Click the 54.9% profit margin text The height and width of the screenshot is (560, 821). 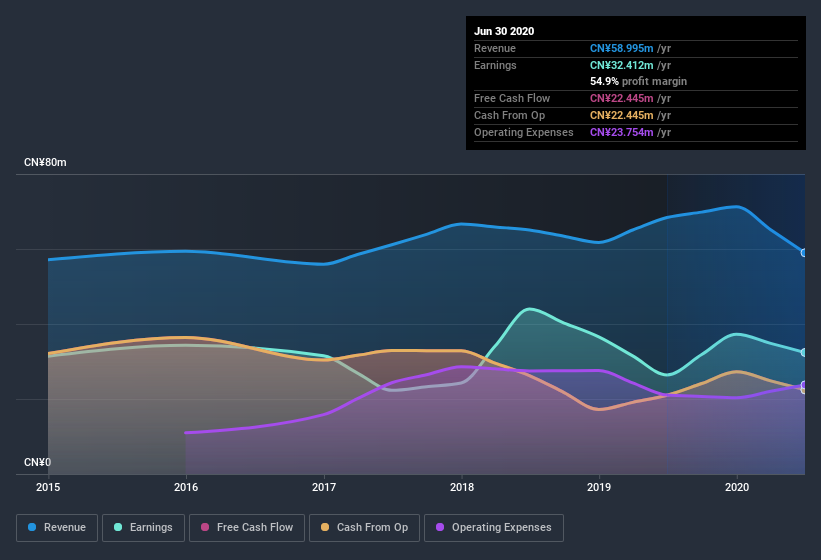(638, 82)
